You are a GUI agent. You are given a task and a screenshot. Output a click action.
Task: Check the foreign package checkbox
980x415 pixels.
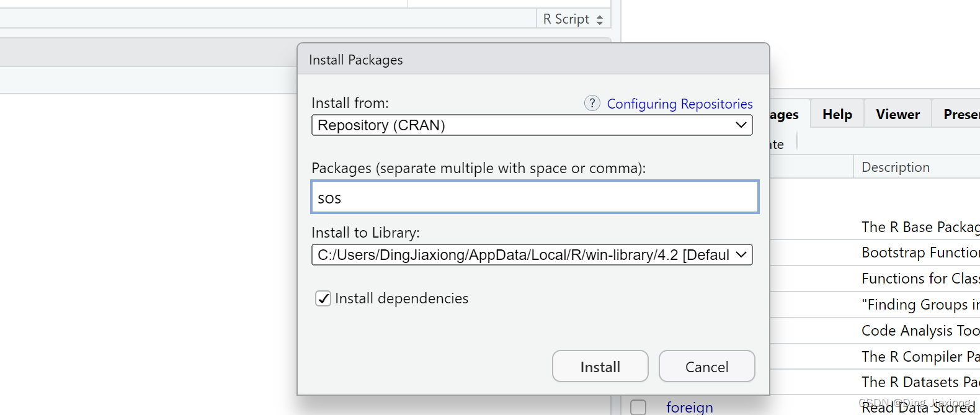[638, 407]
